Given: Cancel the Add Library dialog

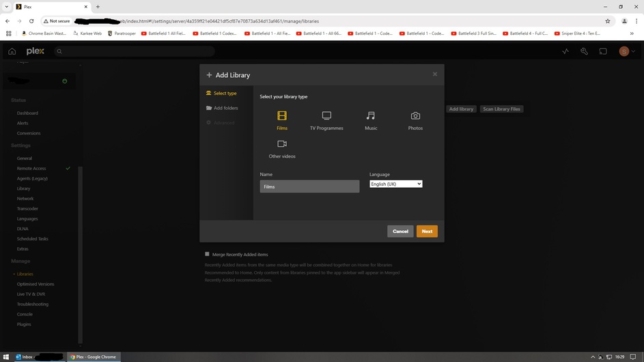Looking at the screenshot, I should pyautogui.click(x=400, y=231).
